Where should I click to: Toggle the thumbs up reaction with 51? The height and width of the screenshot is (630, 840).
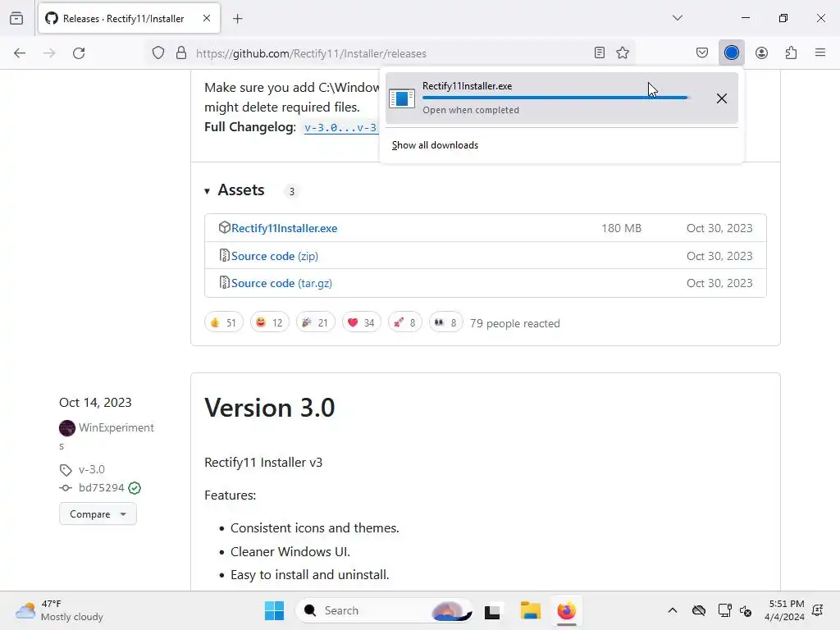(x=224, y=322)
